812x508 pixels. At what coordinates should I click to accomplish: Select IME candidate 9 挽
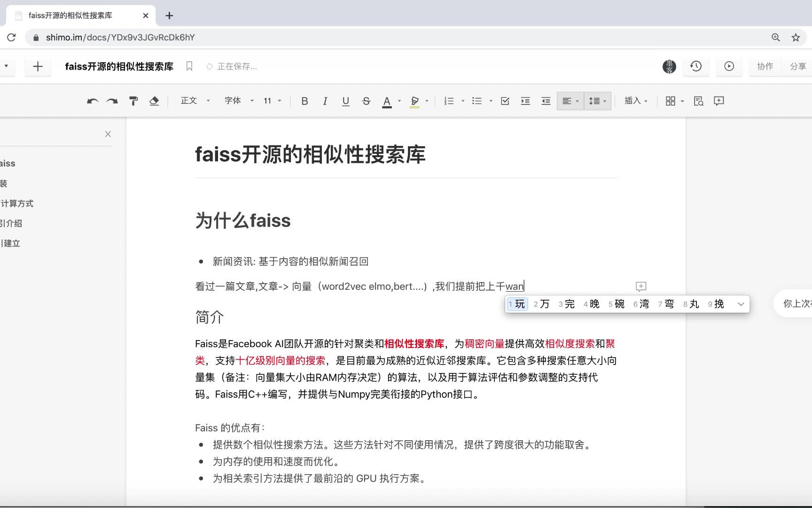click(716, 304)
